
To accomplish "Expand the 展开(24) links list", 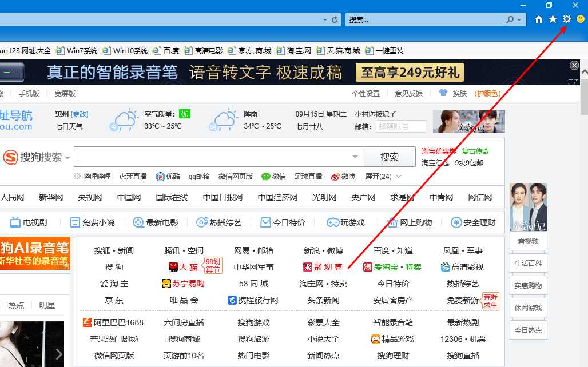I will (x=379, y=176).
